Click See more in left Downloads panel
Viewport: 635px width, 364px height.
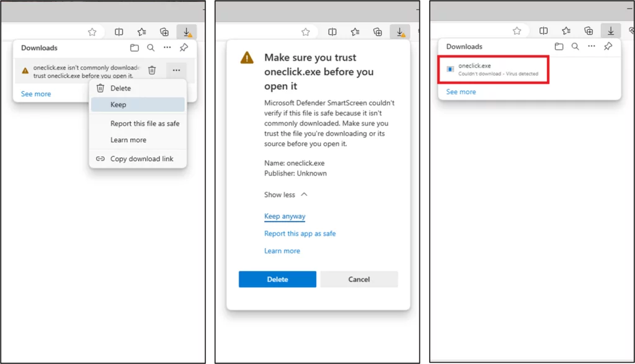click(x=36, y=94)
